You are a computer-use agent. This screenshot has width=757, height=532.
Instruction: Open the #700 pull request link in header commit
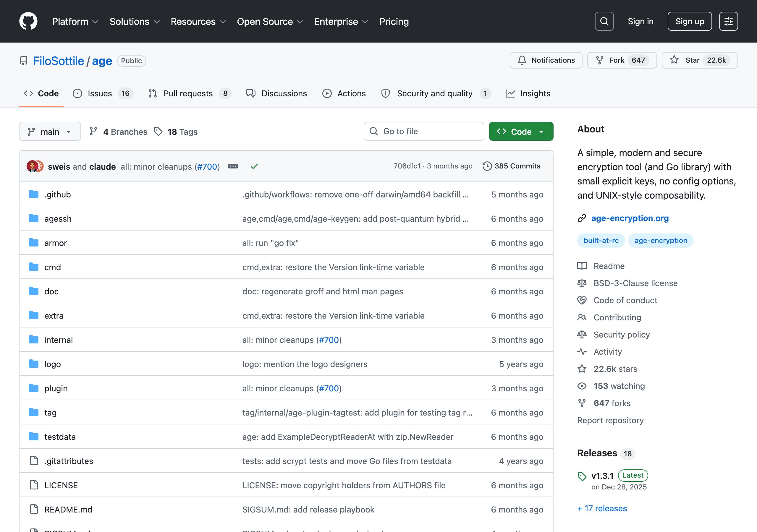click(207, 167)
